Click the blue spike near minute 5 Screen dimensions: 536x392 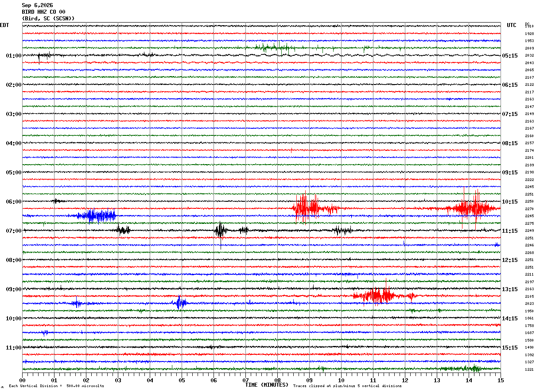pyautogui.click(x=180, y=303)
